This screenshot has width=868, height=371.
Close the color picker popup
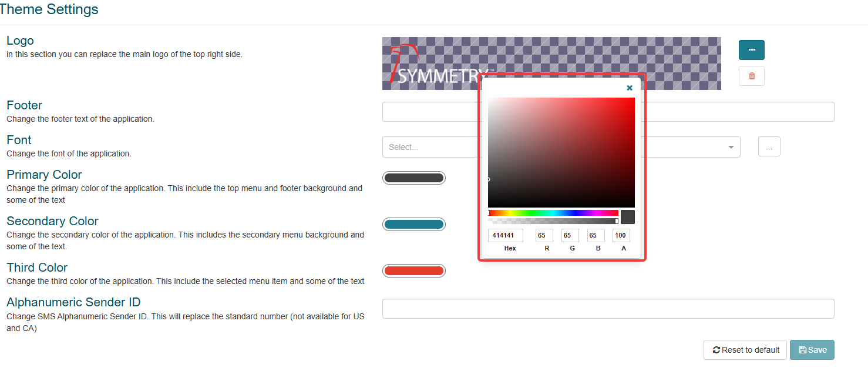tap(630, 88)
